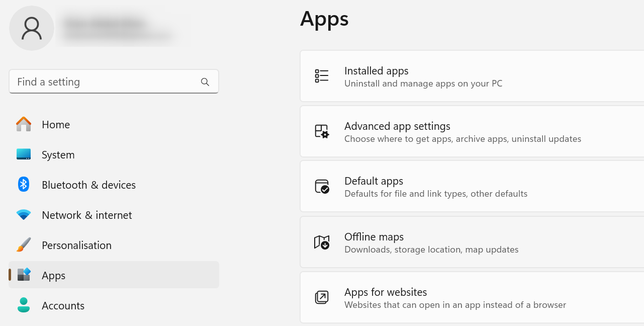
Task: Click the Network & internet icon
Action: click(x=23, y=215)
